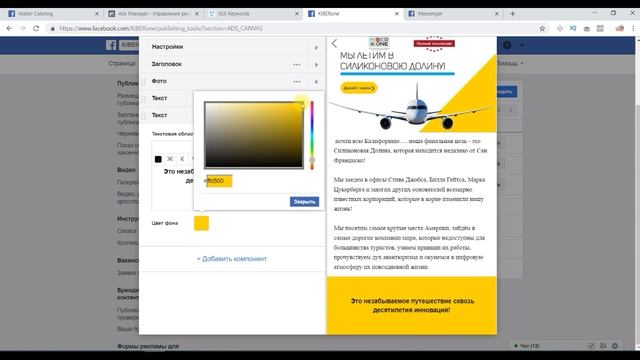This screenshot has height=360, width=640.
Task: Close the Atelier Catering tab
Action: click(97, 13)
